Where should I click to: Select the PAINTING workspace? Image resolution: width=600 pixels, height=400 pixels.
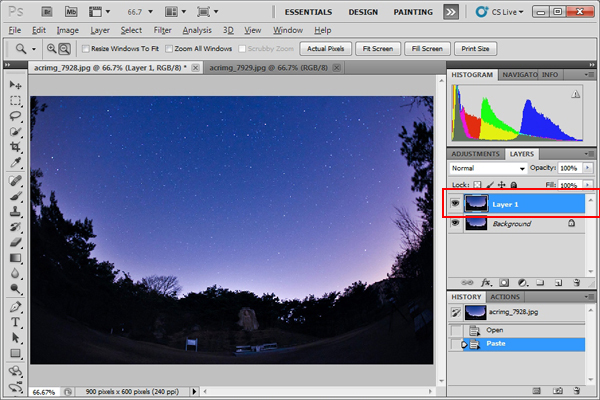pyautogui.click(x=413, y=12)
